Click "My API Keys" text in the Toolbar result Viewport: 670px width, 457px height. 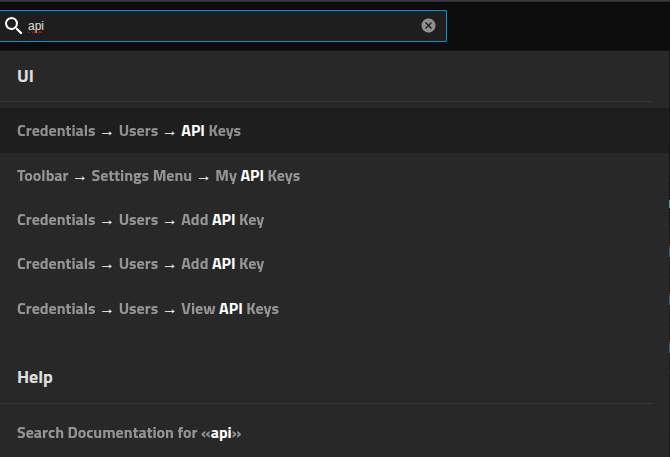(x=257, y=176)
